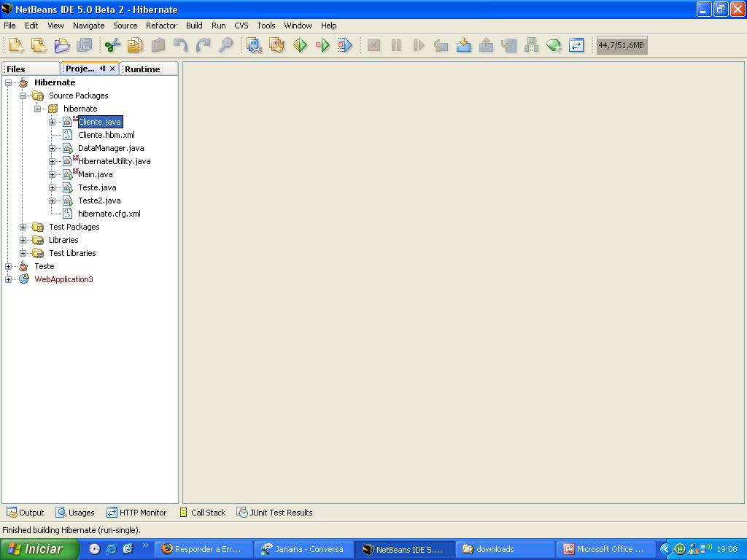Click the Open Project folder icon
747x560 pixels.
[x=61, y=45]
